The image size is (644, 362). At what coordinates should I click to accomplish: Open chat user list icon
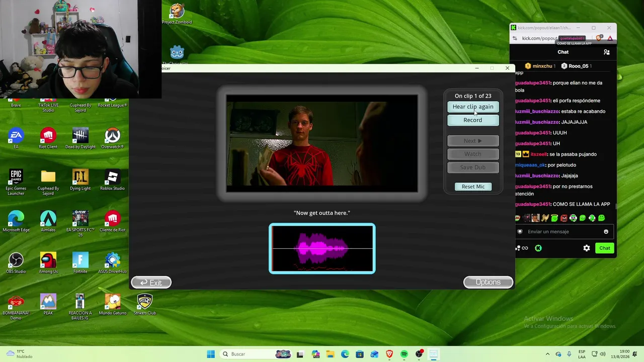coord(607,52)
